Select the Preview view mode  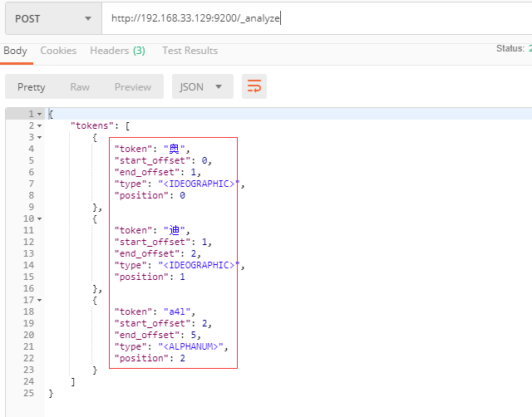(133, 86)
